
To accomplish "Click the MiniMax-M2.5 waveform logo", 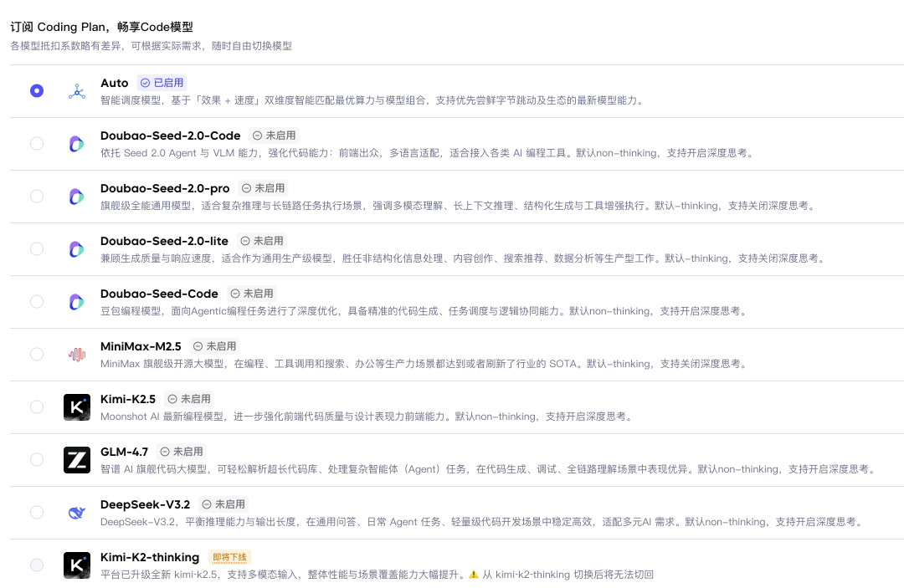I will pyautogui.click(x=76, y=355).
